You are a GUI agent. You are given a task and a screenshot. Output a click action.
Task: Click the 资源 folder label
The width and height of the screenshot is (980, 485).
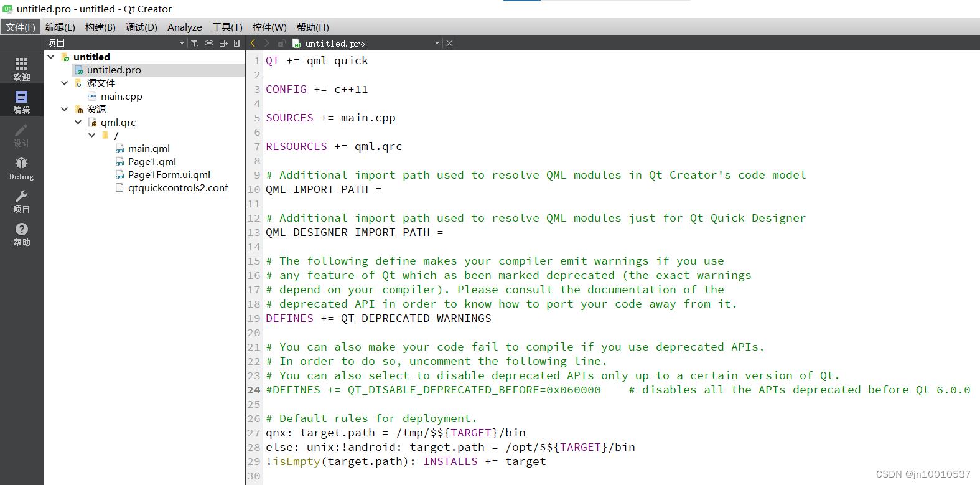pyautogui.click(x=96, y=109)
